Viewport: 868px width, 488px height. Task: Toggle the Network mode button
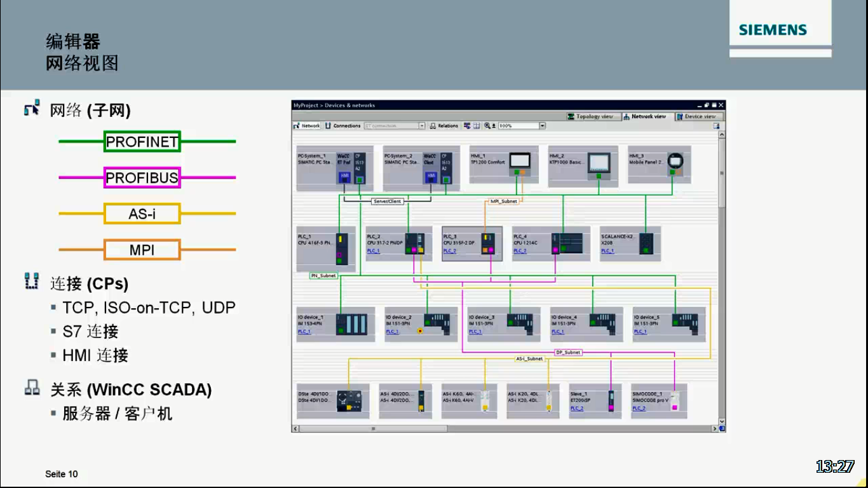[x=307, y=126]
